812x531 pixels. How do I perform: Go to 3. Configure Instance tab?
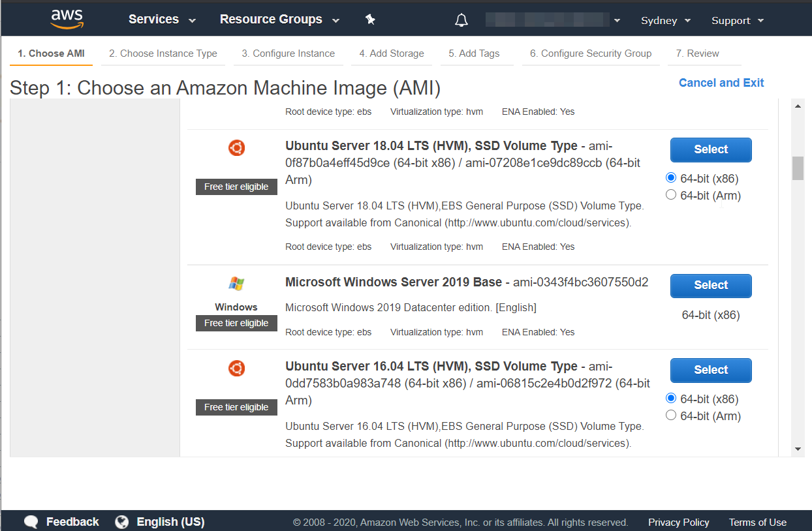(289, 53)
